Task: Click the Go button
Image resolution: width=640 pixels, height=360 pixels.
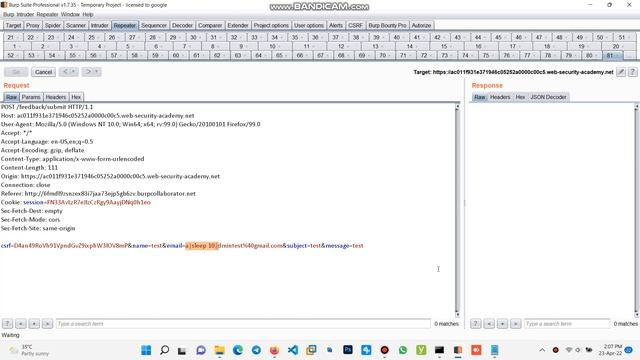Action: click(16, 72)
